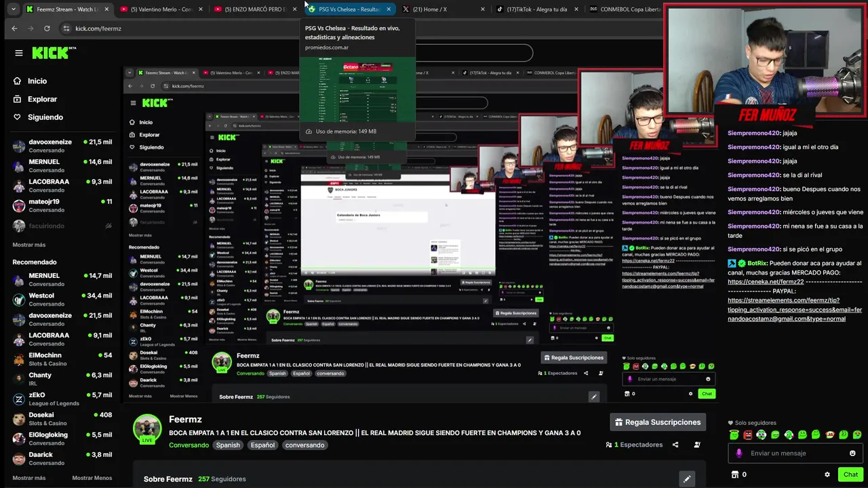Image resolution: width=868 pixels, height=488 pixels.
Task: Reload the kick.com/feermz page
Action: tap(47, 28)
